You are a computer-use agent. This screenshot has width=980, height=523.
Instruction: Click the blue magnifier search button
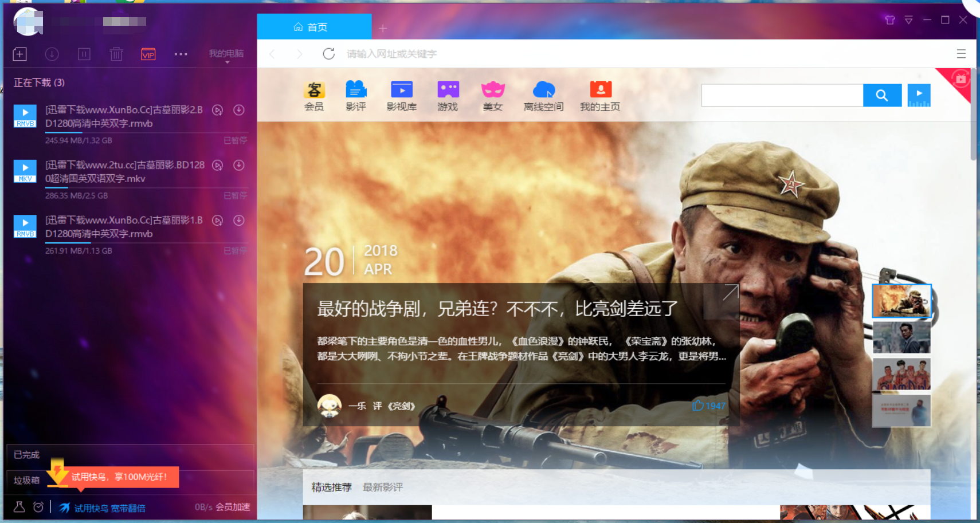[x=882, y=95]
